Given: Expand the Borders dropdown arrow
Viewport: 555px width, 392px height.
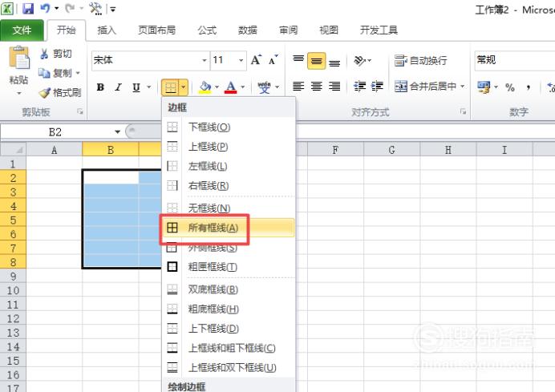Looking at the screenshot, I should click(184, 87).
